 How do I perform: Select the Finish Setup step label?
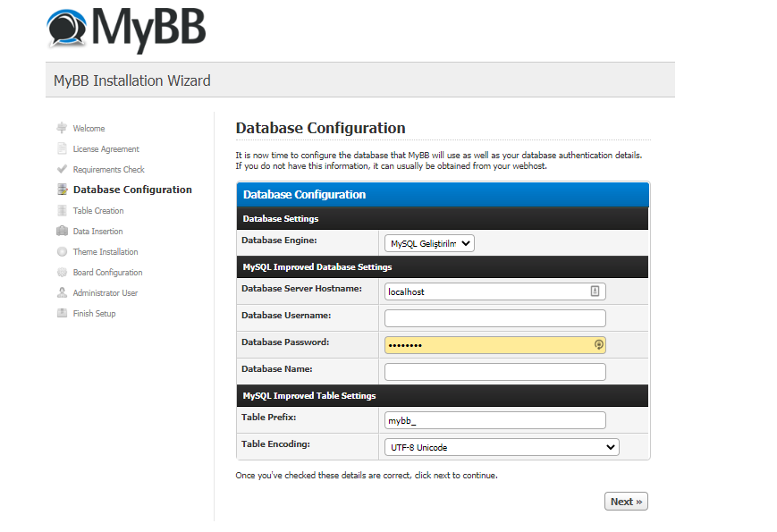(x=94, y=314)
